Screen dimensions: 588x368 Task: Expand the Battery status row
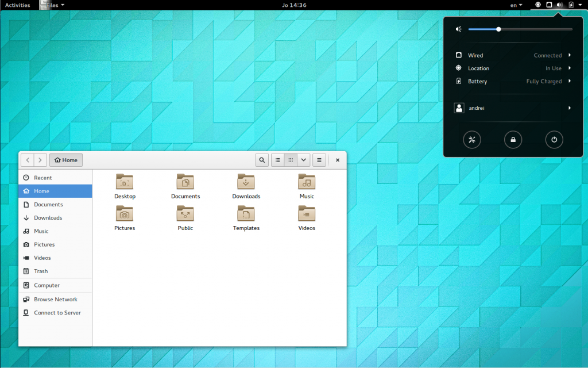pyautogui.click(x=513, y=81)
